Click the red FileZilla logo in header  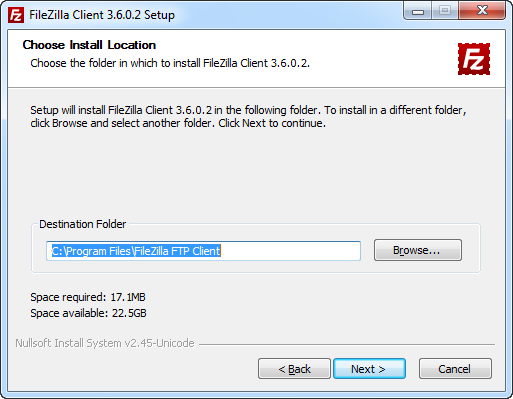pyautogui.click(x=474, y=59)
